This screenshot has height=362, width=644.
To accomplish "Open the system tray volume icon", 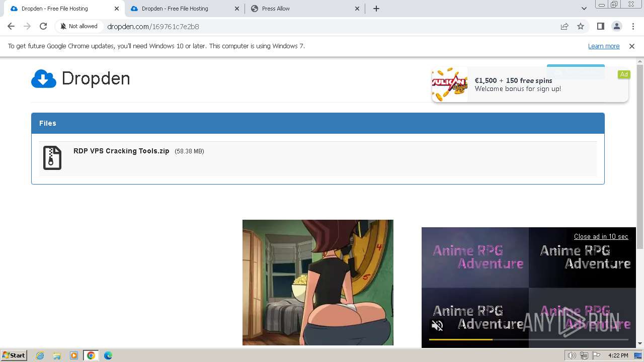I will pos(572,355).
